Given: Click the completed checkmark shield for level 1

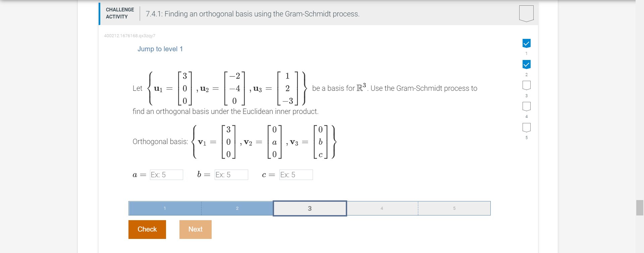Looking at the screenshot, I should [x=527, y=43].
